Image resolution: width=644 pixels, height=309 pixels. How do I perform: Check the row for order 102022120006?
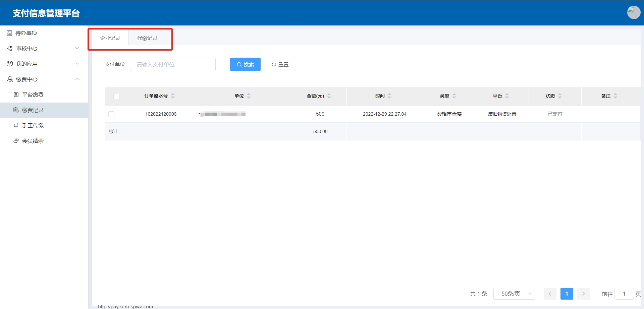tap(111, 114)
